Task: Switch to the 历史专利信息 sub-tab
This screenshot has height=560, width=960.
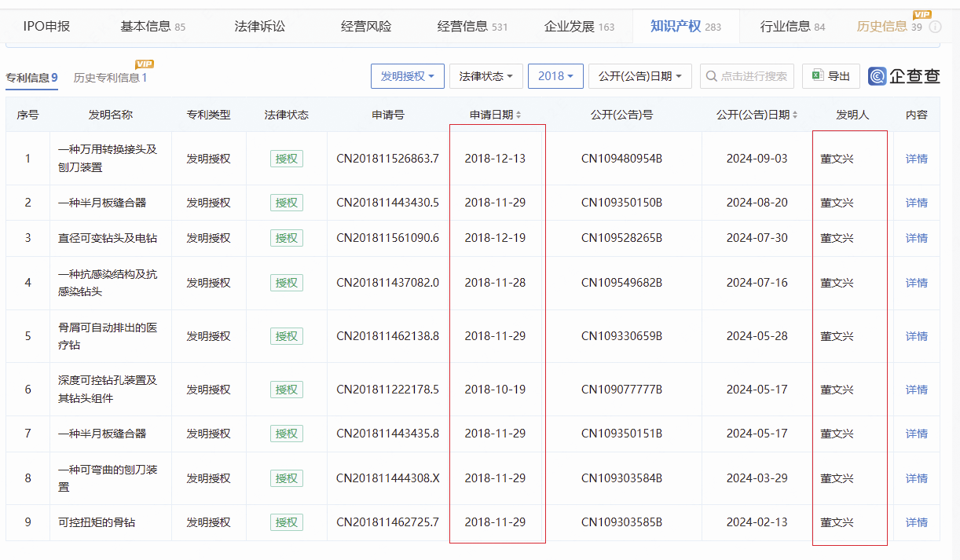Action: pos(110,78)
